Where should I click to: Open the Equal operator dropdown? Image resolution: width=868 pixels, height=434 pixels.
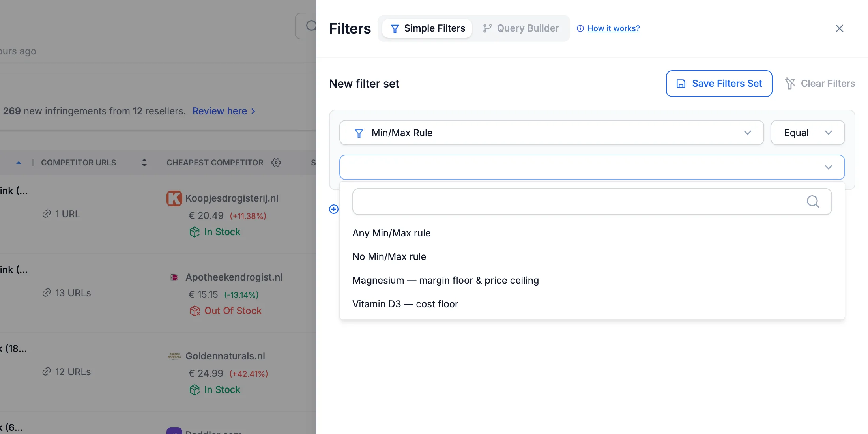coord(807,133)
